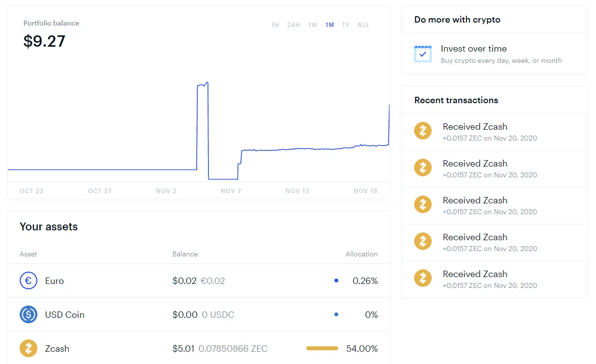Viewport: 596px width, 364px height.
Task: Click the 54.00% allocation value
Action: [x=362, y=349]
